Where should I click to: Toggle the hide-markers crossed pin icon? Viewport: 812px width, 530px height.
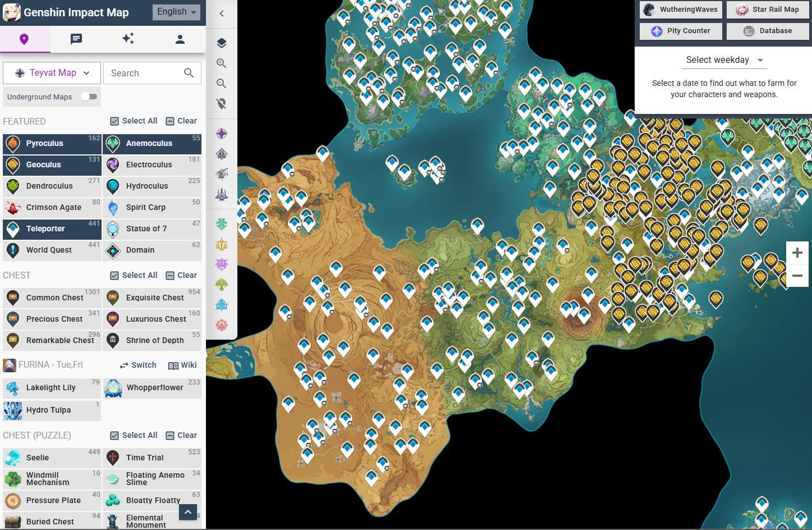click(x=222, y=104)
